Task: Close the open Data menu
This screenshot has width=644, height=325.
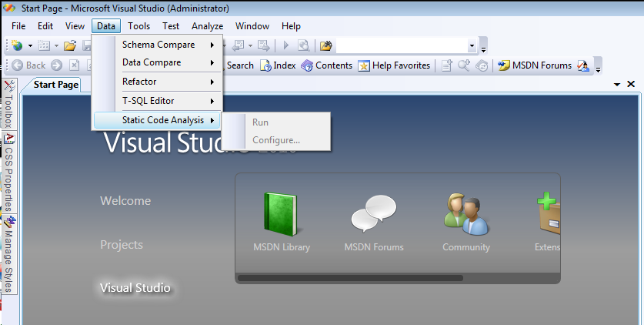Action: pos(106,26)
